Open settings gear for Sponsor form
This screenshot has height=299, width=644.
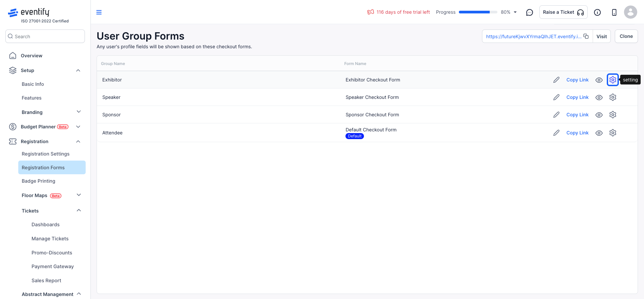[x=613, y=115]
